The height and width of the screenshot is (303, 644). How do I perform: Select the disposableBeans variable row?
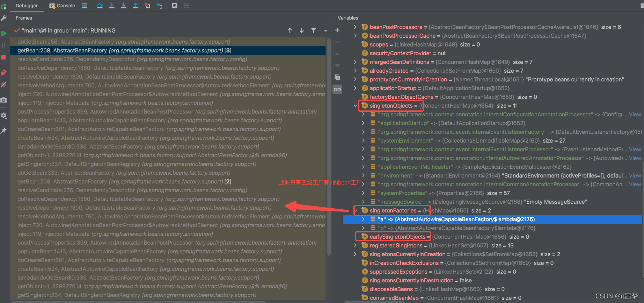[492, 289]
